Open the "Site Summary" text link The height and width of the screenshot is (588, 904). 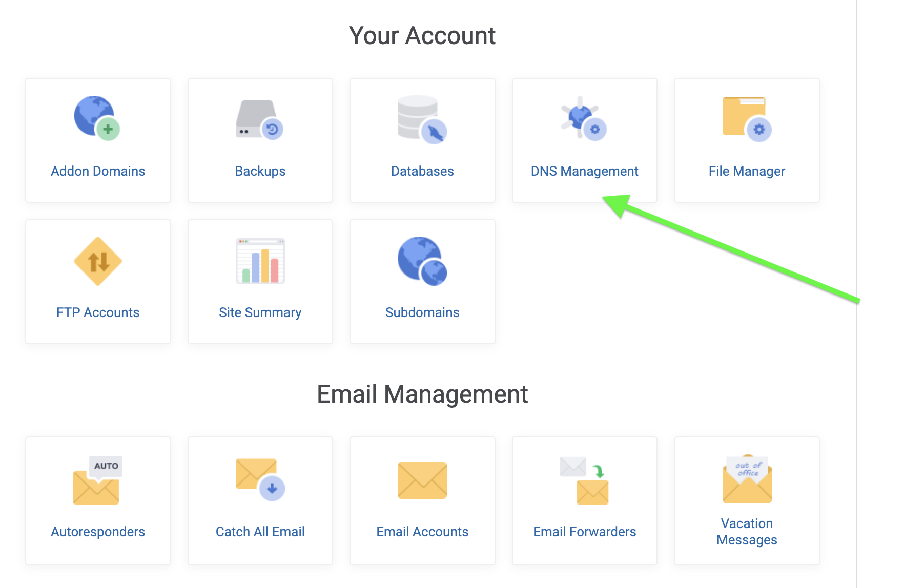pyautogui.click(x=260, y=312)
